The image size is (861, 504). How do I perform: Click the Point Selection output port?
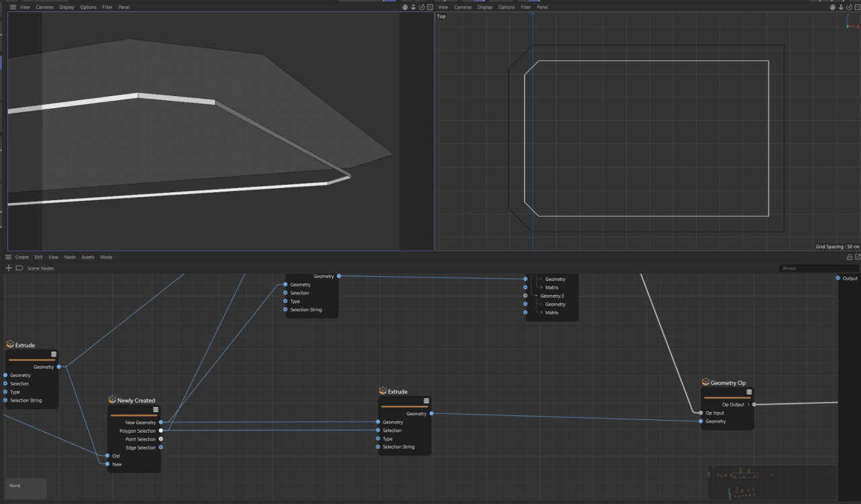point(160,439)
